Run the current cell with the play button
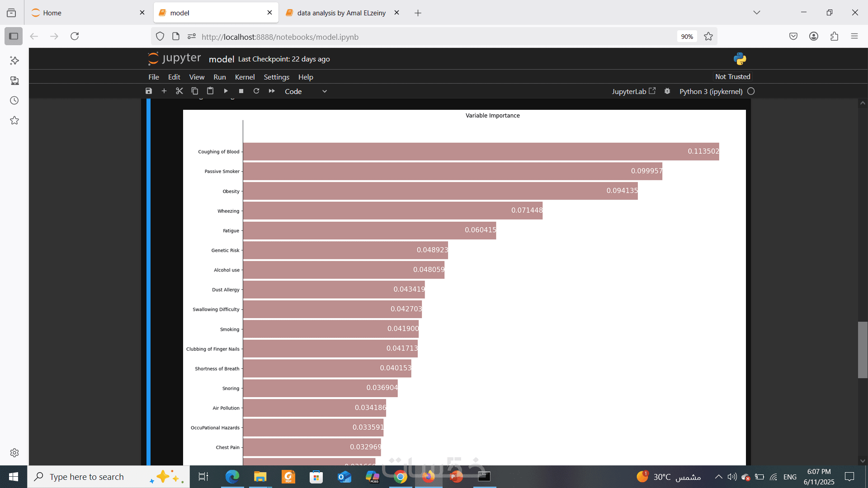Image resolution: width=868 pixels, height=488 pixels. pos(226,91)
